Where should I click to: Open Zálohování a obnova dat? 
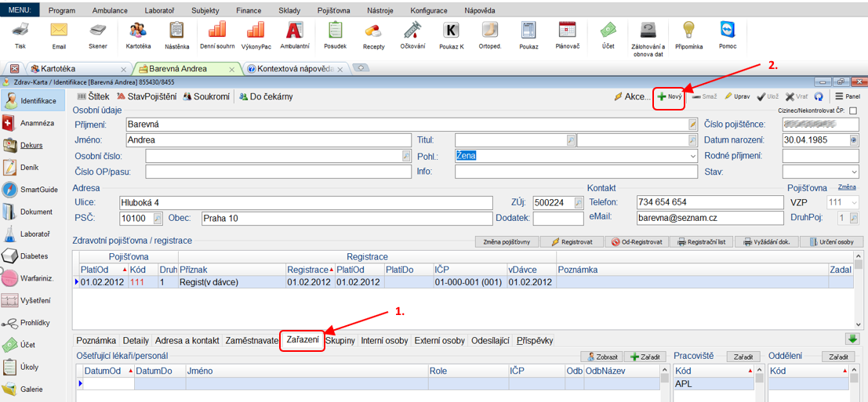(648, 38)
